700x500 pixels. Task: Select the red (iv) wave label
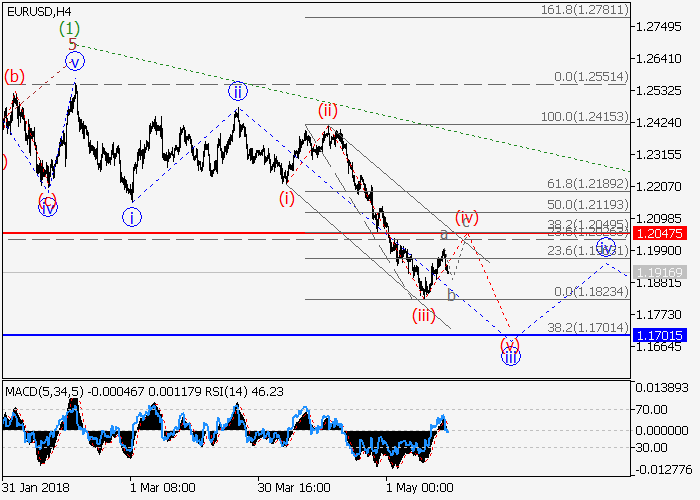point(466,217)
